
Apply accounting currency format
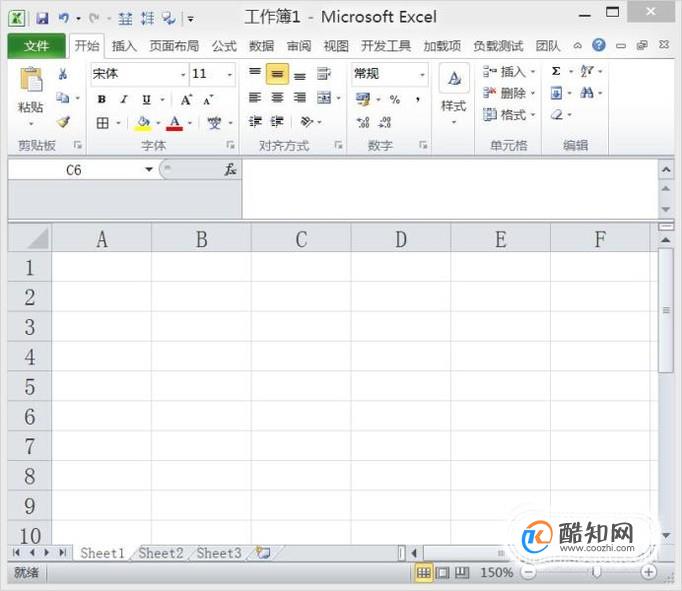[363, 99]
